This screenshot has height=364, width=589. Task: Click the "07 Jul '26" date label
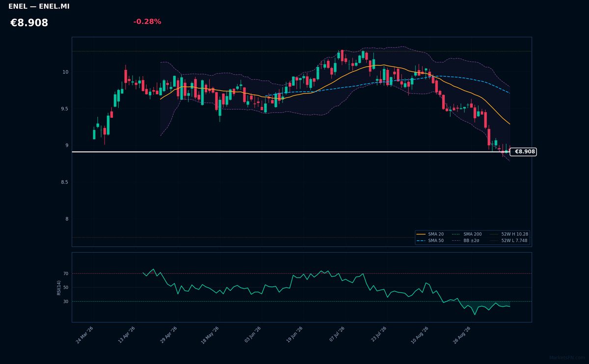[337, 335]
